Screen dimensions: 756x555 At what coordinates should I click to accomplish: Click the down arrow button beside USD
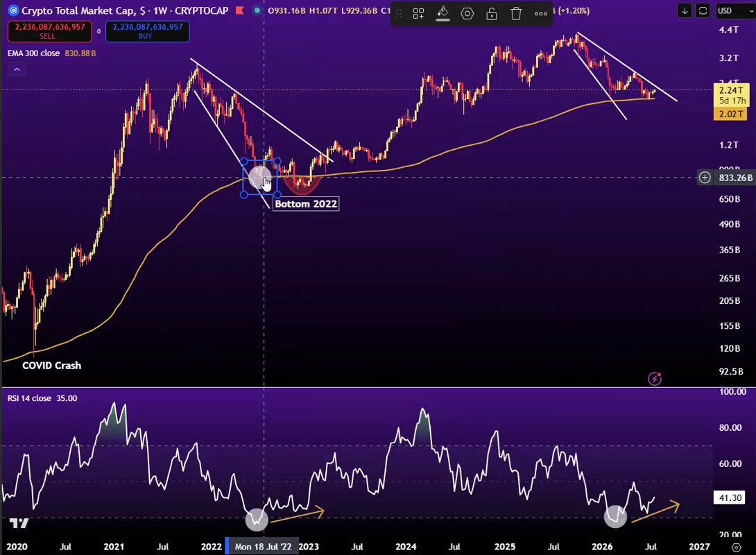(x=685, y=10)
